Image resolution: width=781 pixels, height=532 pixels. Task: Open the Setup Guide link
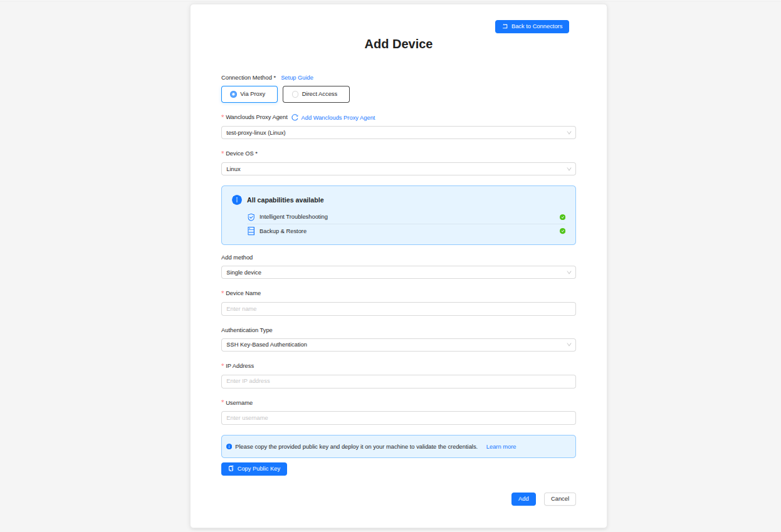pos(297,78)
